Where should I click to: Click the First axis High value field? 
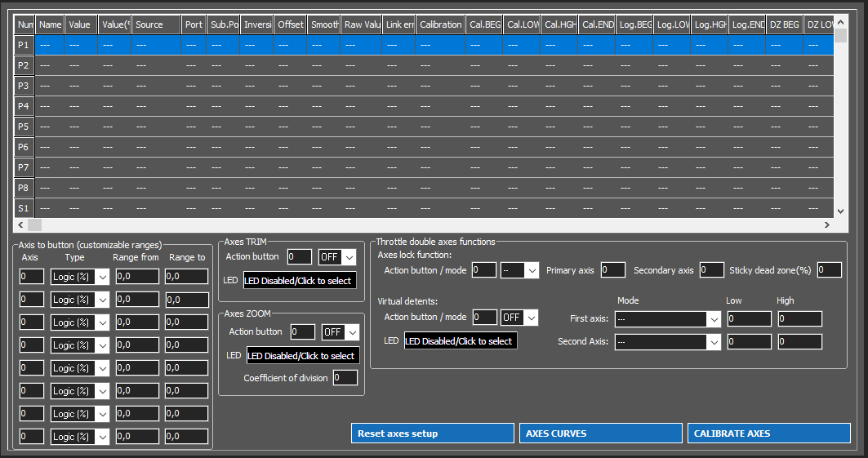tap(800, 318)
